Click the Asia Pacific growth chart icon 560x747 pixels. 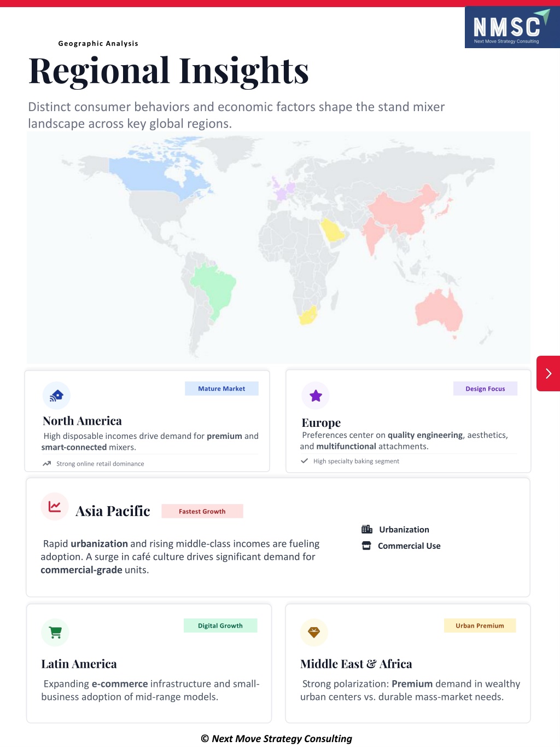(55, 507)
